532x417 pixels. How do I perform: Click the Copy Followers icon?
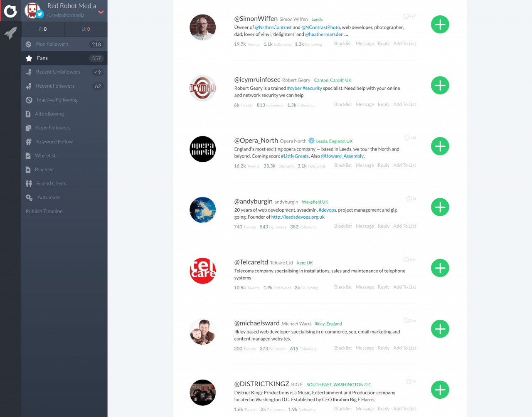[28, 128]
